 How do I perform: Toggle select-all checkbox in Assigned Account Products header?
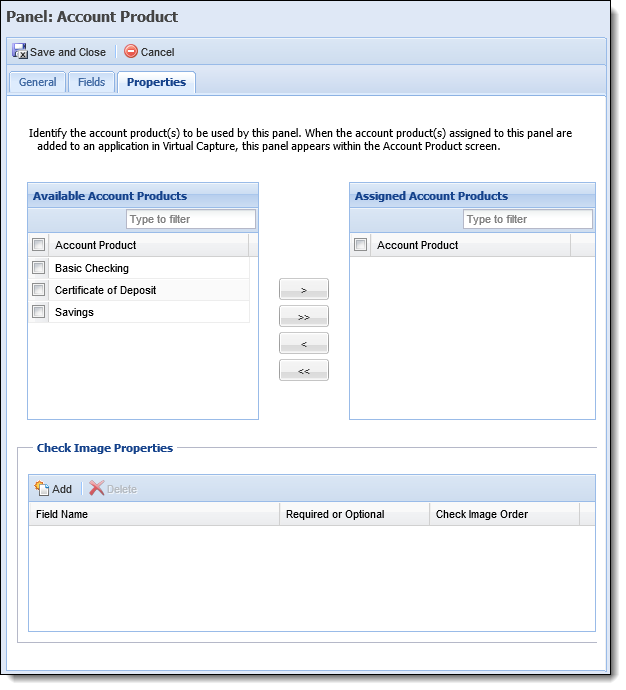[360, 245]
